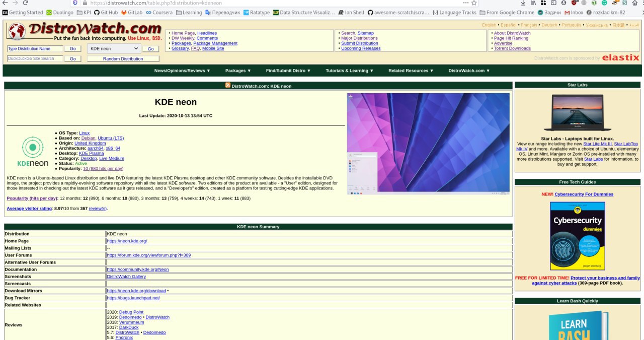This screenshot has width=644, height=340.
Task: Open the Upcoming Releases link
Action: tap(361, 48)
